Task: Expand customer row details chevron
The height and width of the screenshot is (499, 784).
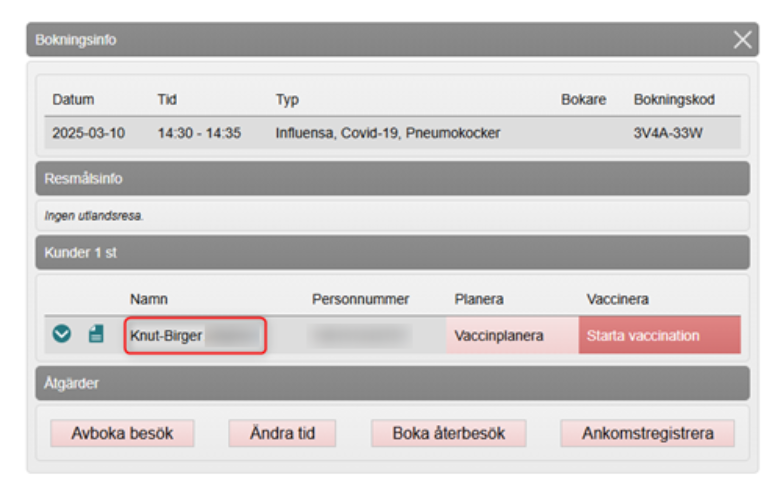Action: tap(62, 335)
